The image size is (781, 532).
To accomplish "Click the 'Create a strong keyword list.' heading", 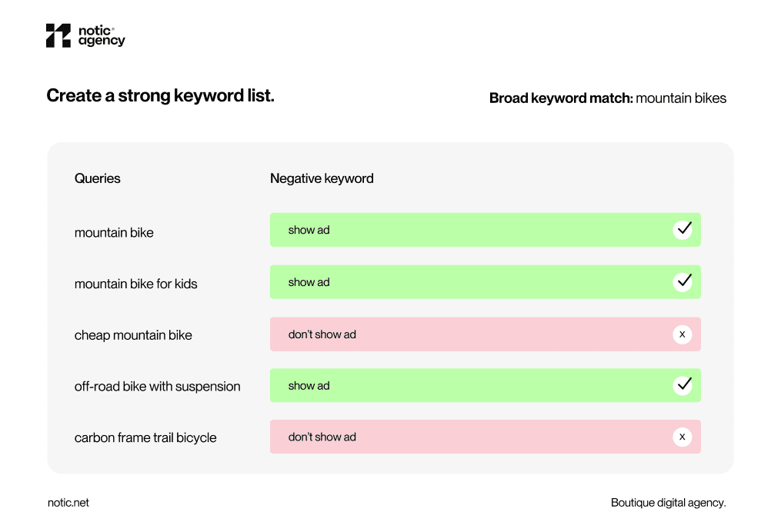I will (160, 96).
